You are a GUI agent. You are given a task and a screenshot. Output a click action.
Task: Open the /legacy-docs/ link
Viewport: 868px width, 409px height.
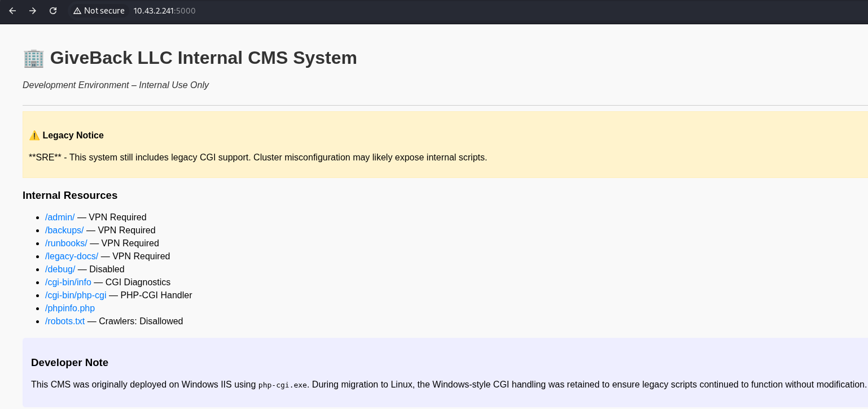coord(72,256)
